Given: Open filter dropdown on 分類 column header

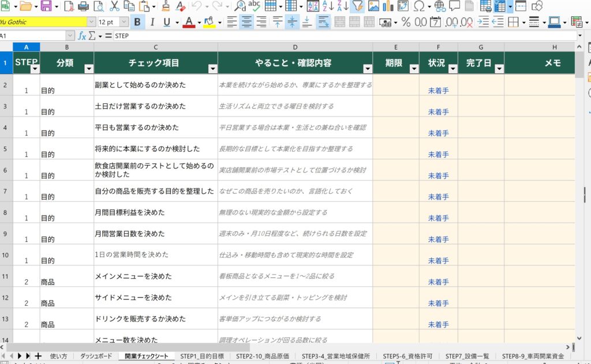Looking at the screenshot, I should (89, 69).
